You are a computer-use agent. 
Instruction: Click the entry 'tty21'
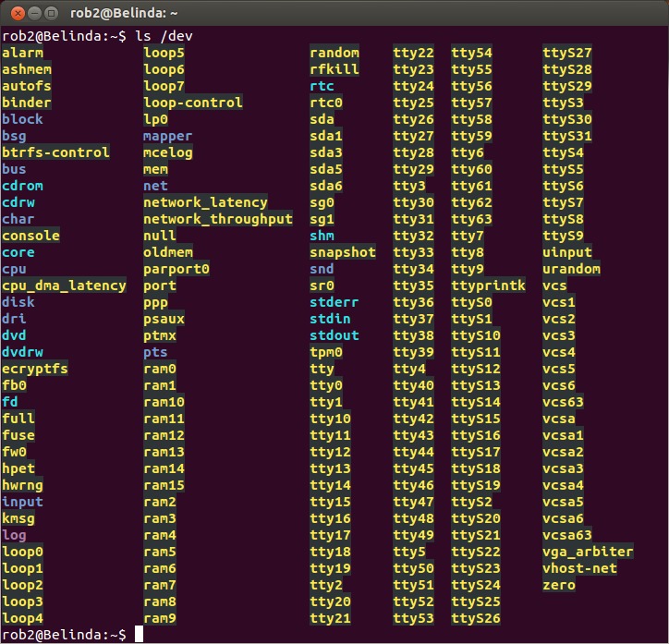coord(330,618)
